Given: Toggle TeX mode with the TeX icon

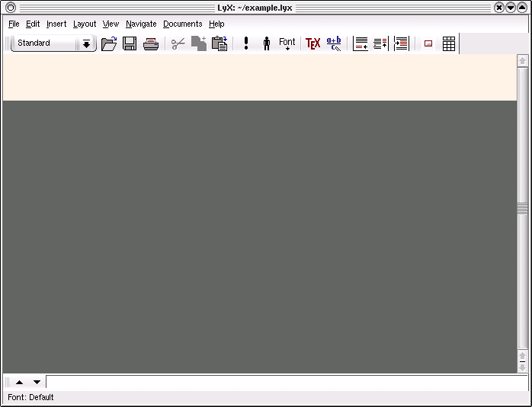Looking at the screenshot, I should pyautogui.click(x=312, y=43).
